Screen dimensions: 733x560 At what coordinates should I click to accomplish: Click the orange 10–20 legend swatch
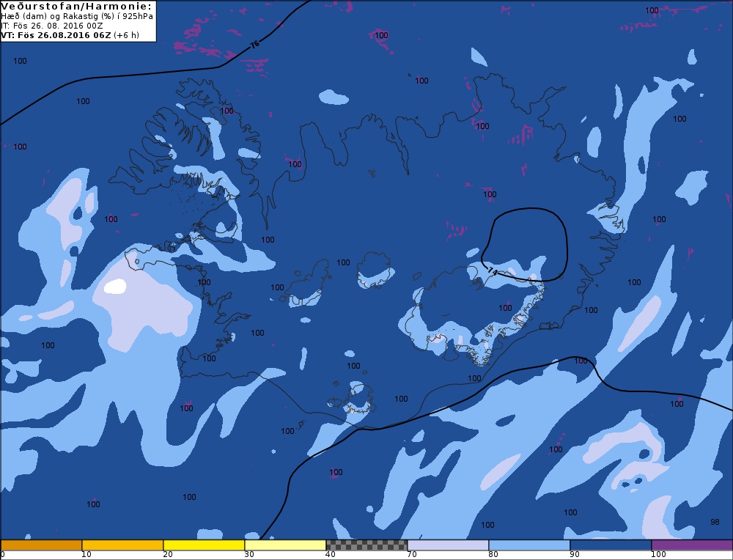click(x=122, y=545)
